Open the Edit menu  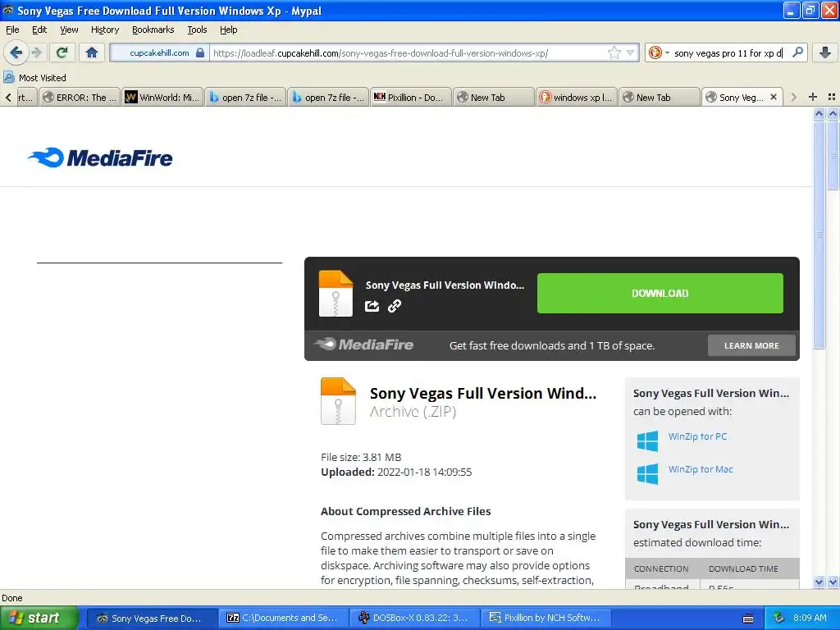click(39, 30)
